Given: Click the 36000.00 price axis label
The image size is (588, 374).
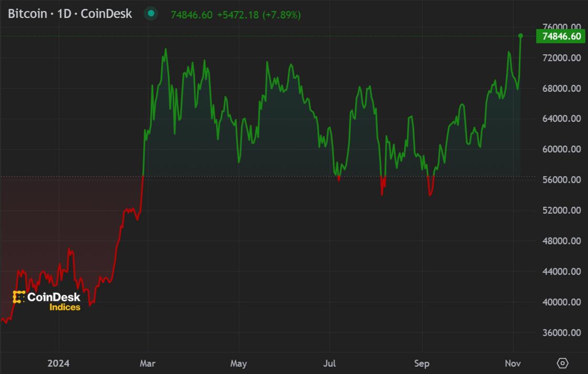Looking at the screenshot, I should 561,333.
